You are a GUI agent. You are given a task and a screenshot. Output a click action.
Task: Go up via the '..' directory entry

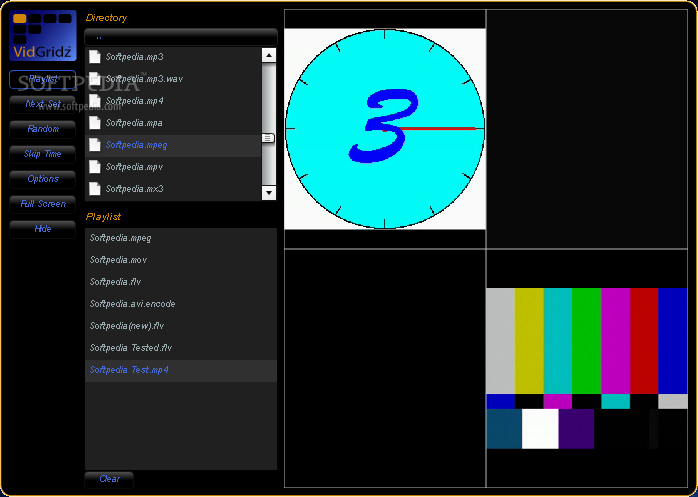[x=181, y=37]
